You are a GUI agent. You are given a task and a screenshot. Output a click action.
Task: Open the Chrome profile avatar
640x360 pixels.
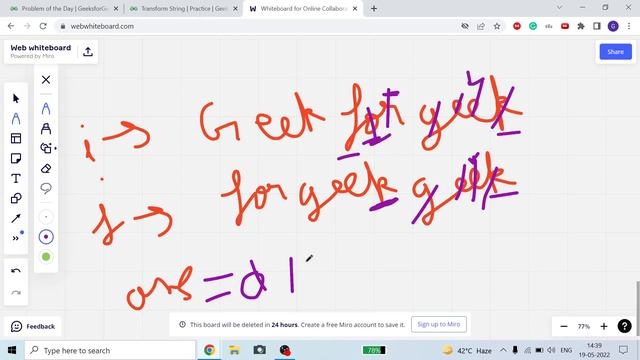coord(613,26)
